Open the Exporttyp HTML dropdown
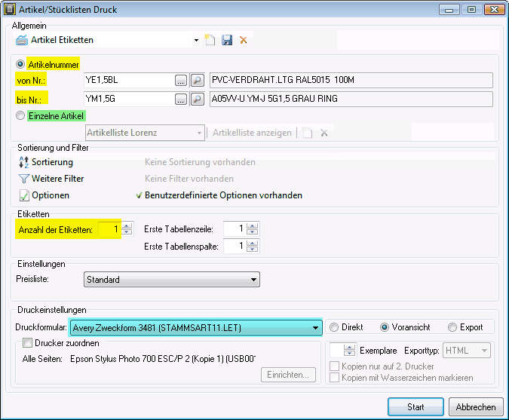Viewport: 509px width, 420px height. coord(484,351)
